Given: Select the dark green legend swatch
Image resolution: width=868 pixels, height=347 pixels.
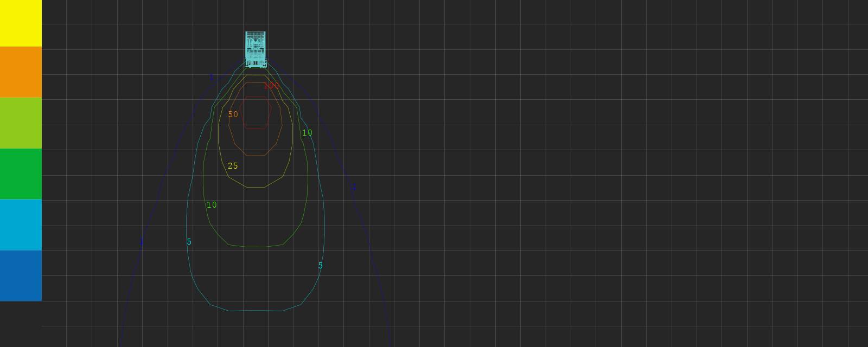Looking at the screenshot, I should [21, 174].
